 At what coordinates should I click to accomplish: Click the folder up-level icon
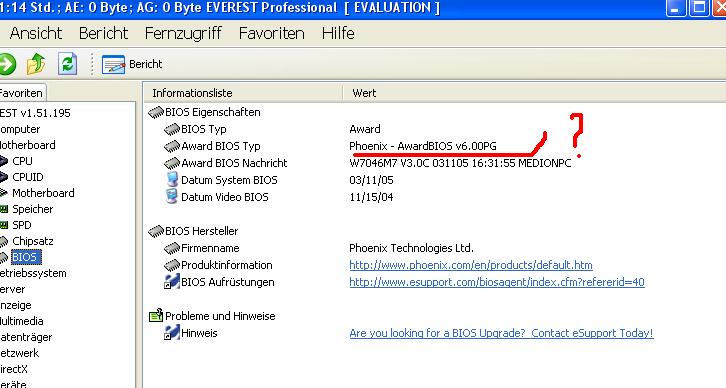pyautogui.click(x=36, y=63)
